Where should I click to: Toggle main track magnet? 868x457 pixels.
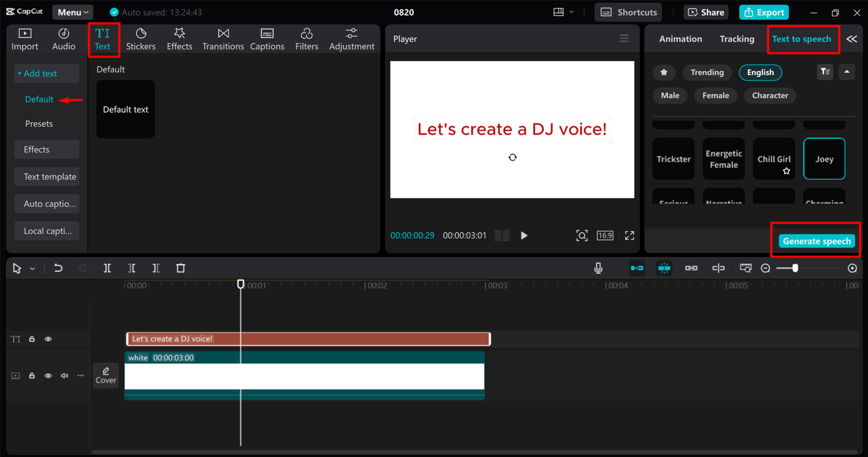(637, 269)
